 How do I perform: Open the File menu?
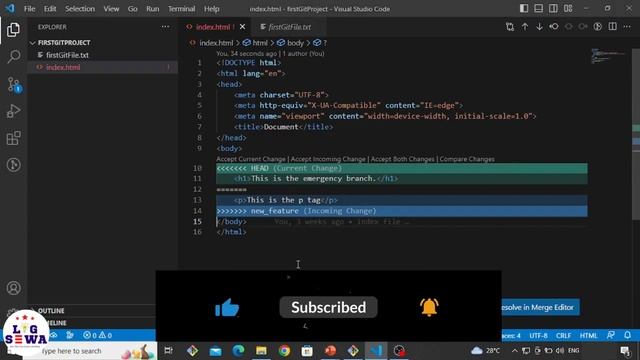(29, 9)
